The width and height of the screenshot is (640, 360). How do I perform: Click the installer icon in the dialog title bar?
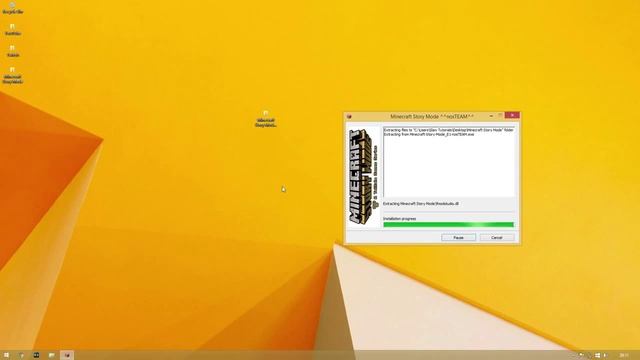[x=349, y=117]
